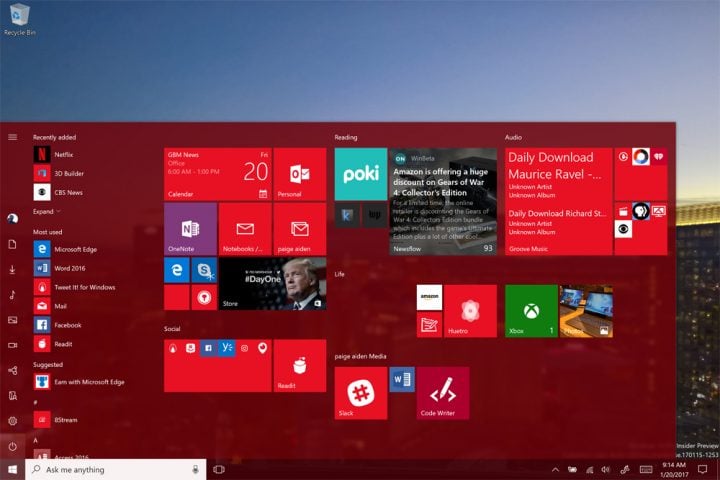Click the Start button on taskbar
This screenshot has width=720, height=480.
(x=12, y=469)
